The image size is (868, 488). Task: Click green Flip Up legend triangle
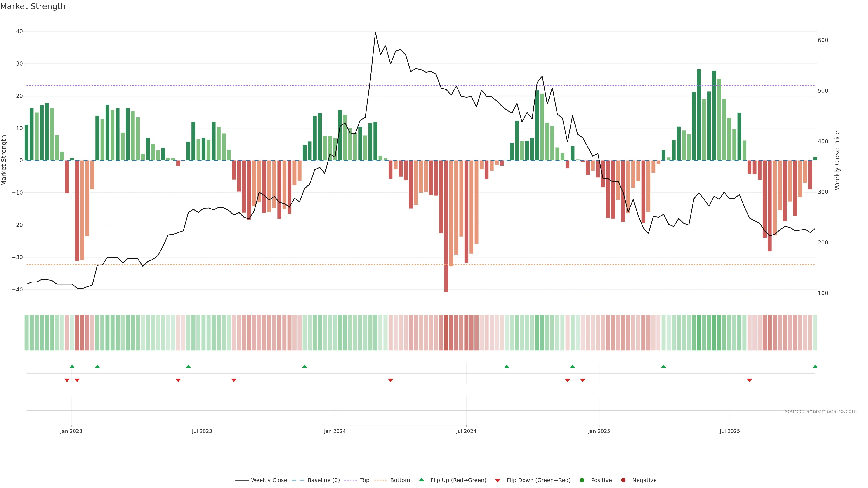pyautogui.click(x=421, y=480)
